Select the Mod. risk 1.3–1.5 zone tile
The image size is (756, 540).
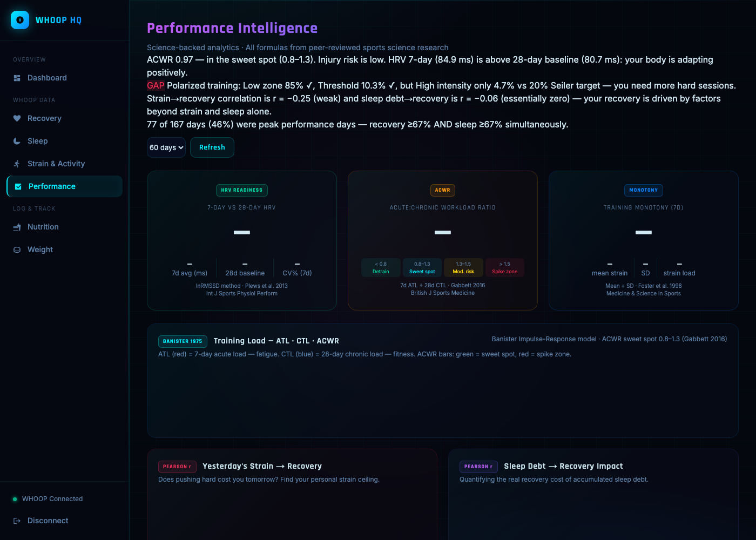pos(463,268)
